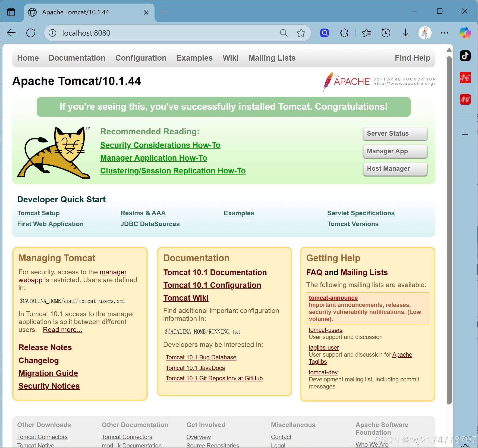This screenshot has height=448, width=478.
Task: Click the page vertical scrollbar thumb
Action: click(449, 230)
